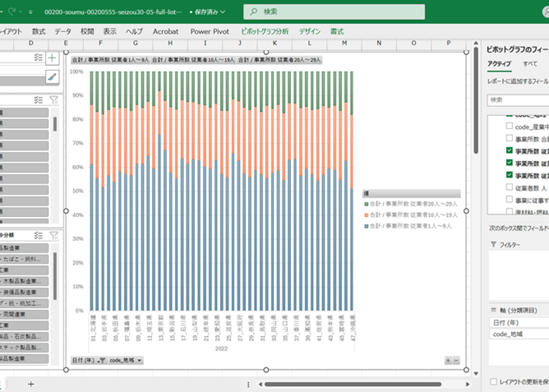Select the 石炭製品 slicer item
The image size is (549, 392).
24,336
